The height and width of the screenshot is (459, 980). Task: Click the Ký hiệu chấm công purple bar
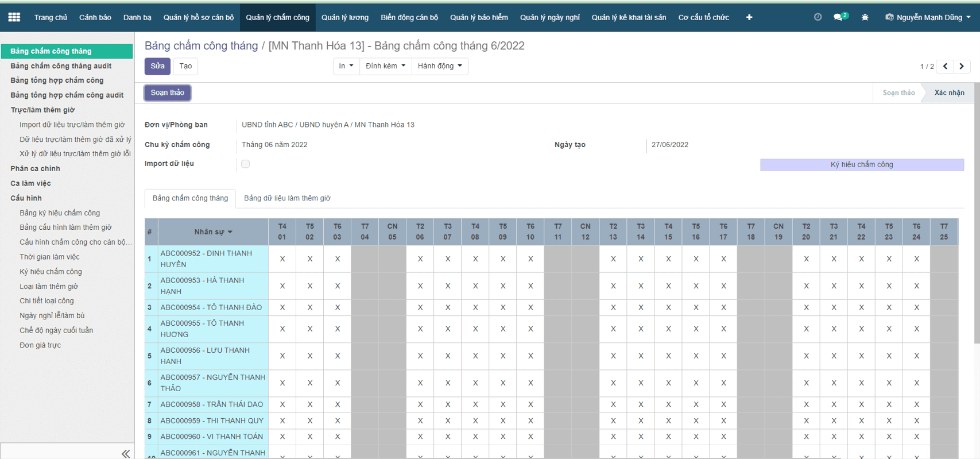862,165
